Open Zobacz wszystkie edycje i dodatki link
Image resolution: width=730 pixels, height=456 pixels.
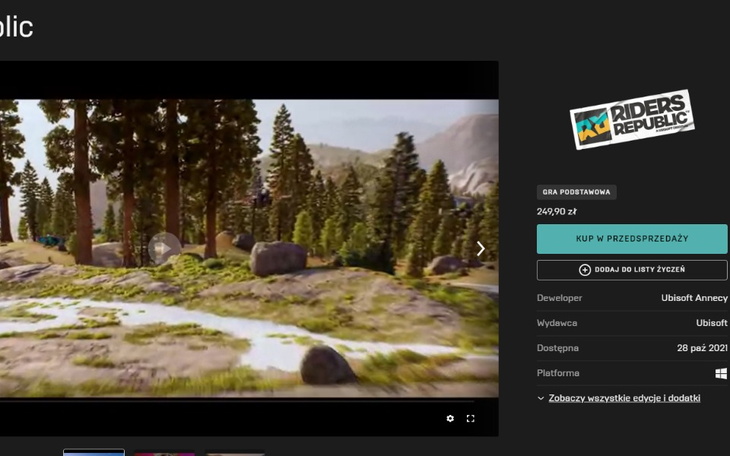(624, 398)
